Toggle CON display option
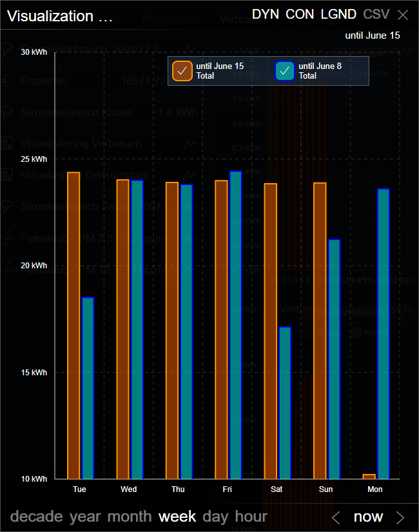Image resolution: width=419 pixels, height=532 pixels. pos(300,15)
